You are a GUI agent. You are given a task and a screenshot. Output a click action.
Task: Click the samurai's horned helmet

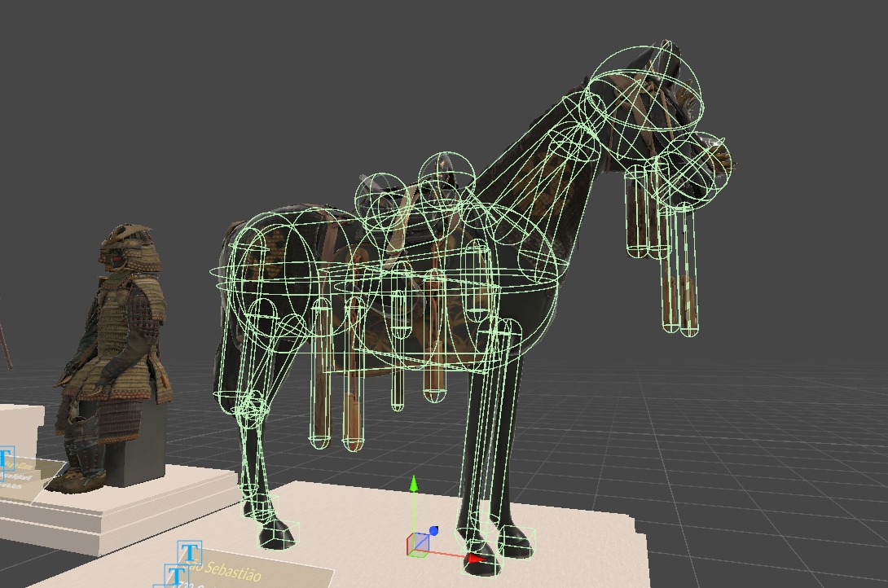click(x=127, y=244)
